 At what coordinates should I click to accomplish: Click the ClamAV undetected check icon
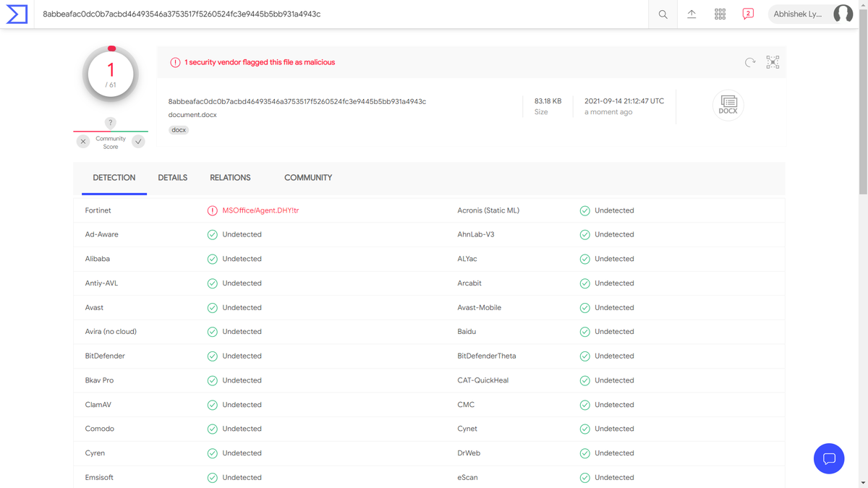[213, 405]
